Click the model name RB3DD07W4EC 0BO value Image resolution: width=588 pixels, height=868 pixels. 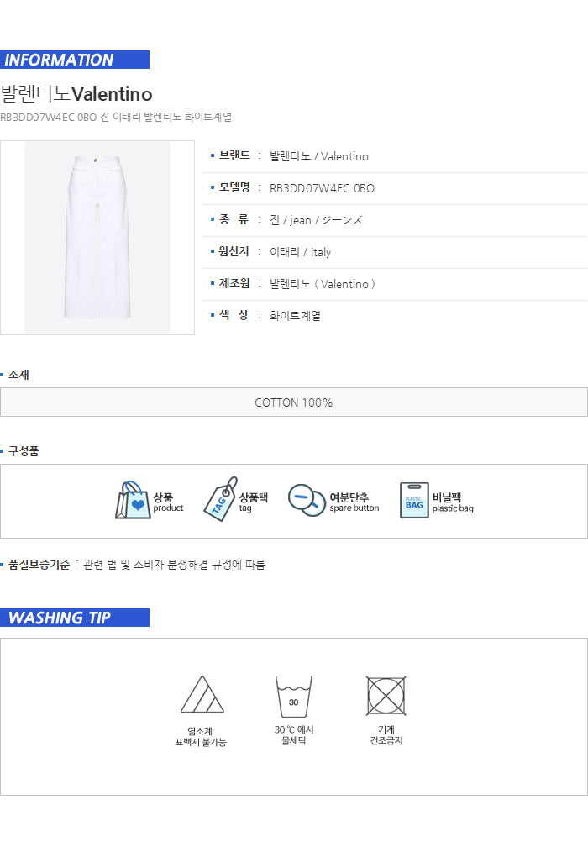pos(322,188)
